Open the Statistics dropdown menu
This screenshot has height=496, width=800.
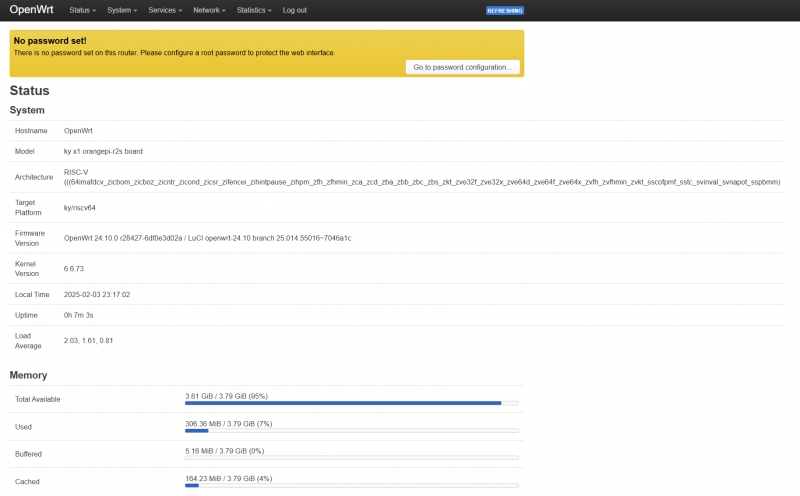(x=254, y=10)
